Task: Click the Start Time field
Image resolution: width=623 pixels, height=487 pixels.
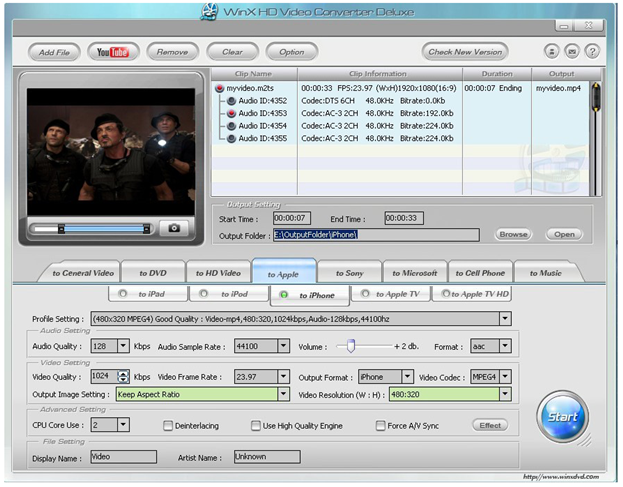Action: click(292, 218)
